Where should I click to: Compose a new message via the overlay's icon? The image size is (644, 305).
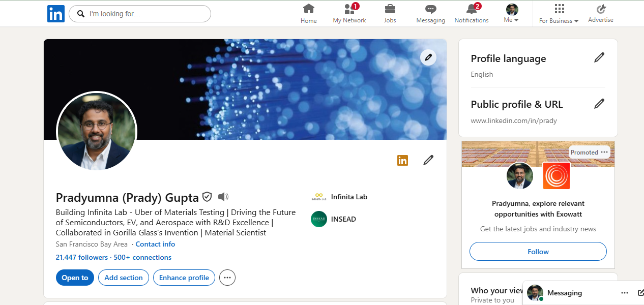pyautogui.click(x=640, y=293)
